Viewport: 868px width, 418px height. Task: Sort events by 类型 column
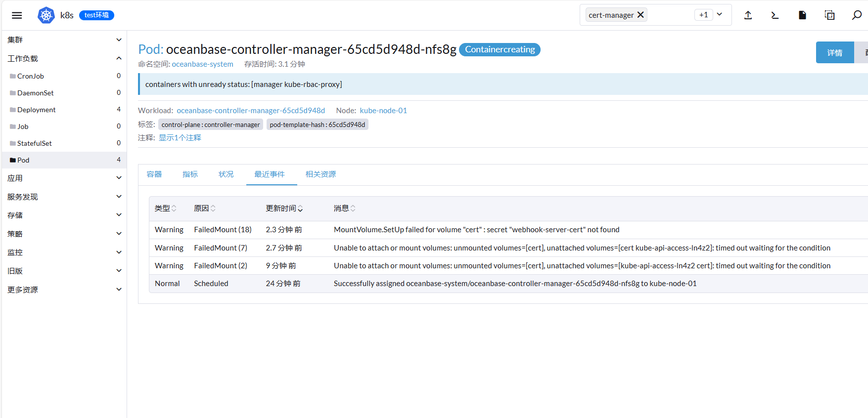point(166,209)
